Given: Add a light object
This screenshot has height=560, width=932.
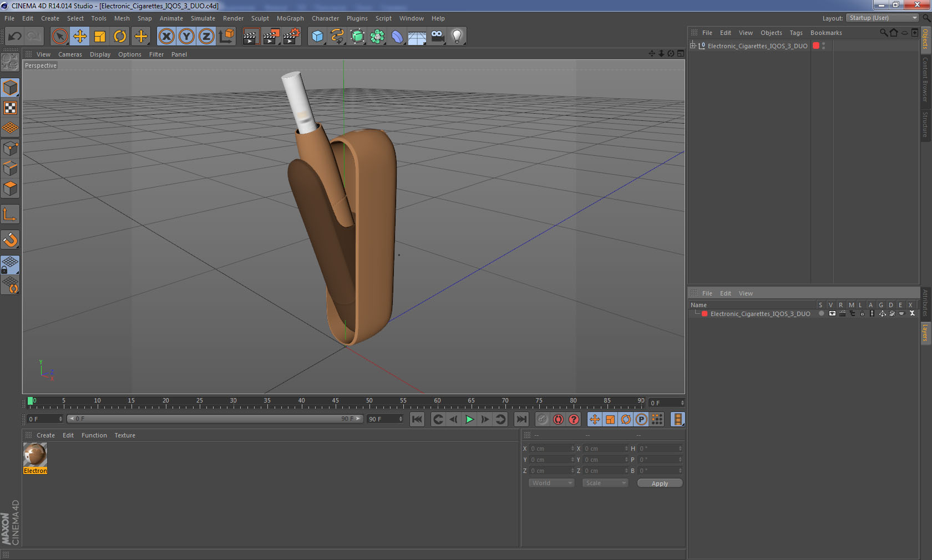Looking at the screenshot, I should pyautogui.click(x=457, y=37).
